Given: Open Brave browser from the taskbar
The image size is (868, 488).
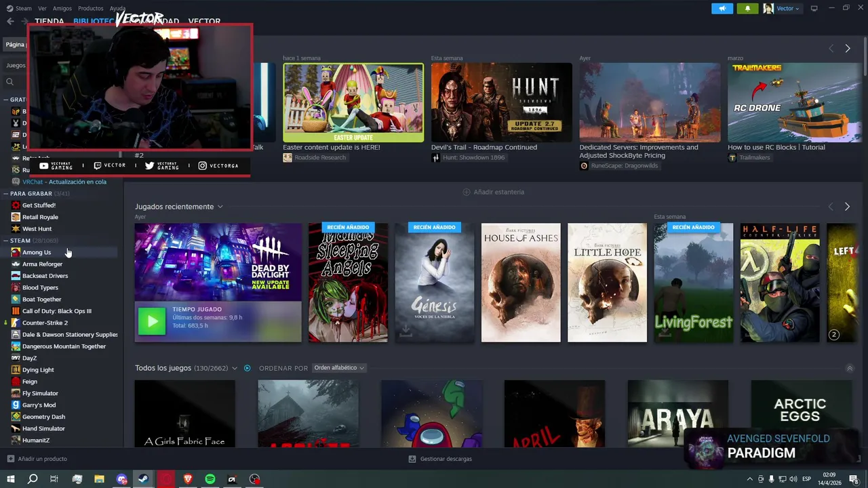Looking at the screenshot, I should point(188,479).
